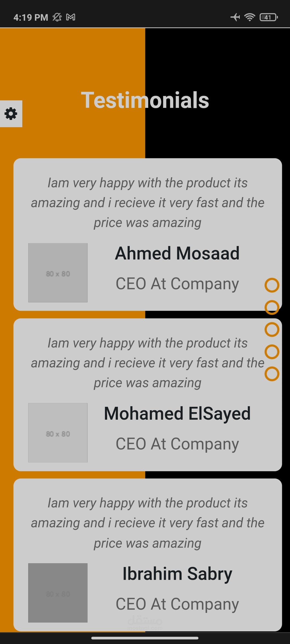Select the middle orange navigation bullet

[x=272, y=330]
